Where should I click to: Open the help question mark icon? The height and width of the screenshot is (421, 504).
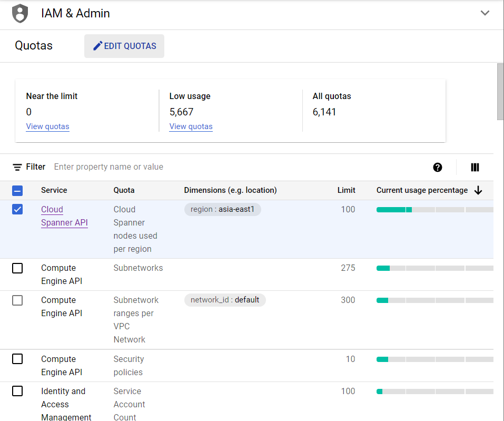[x=437, y=167]
